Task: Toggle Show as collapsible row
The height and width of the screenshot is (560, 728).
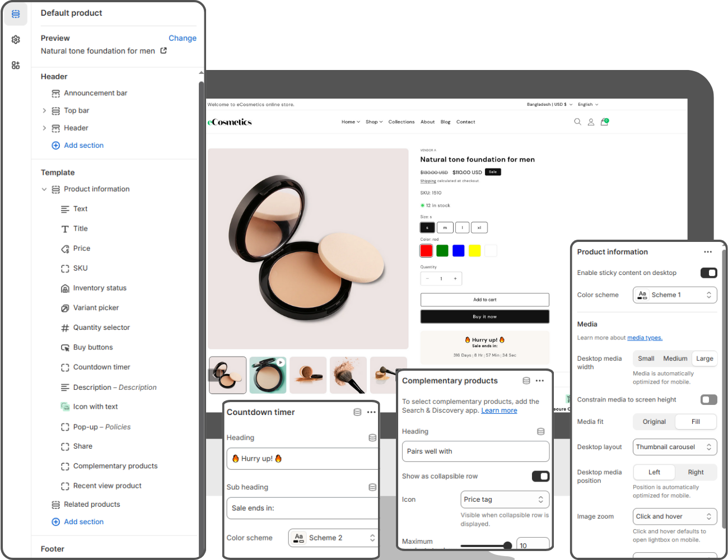Action: [x=540, y=476]
